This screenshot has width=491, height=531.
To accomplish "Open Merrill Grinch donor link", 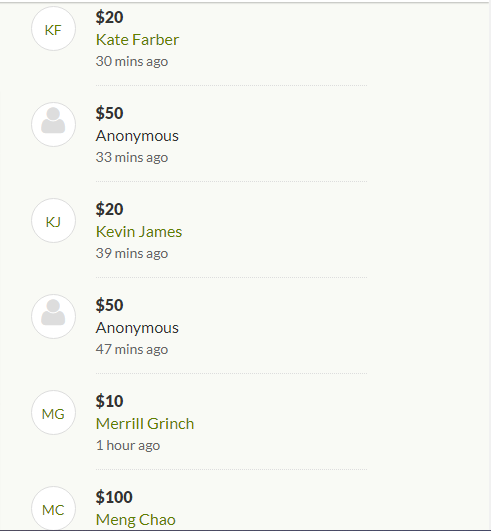I will click(x=145, y=424).
